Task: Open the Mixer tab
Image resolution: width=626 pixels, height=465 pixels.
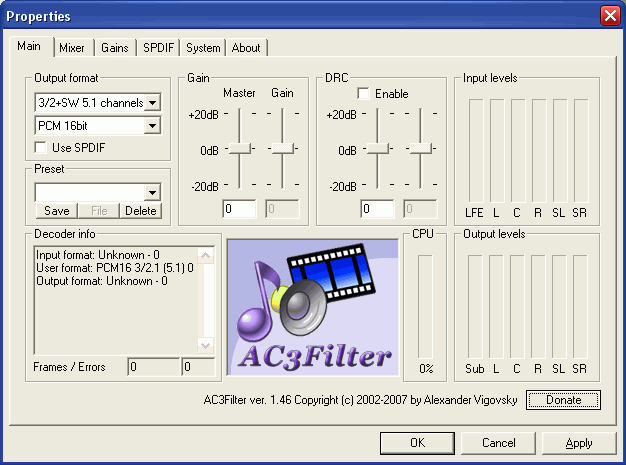Action: coord(72,48)
